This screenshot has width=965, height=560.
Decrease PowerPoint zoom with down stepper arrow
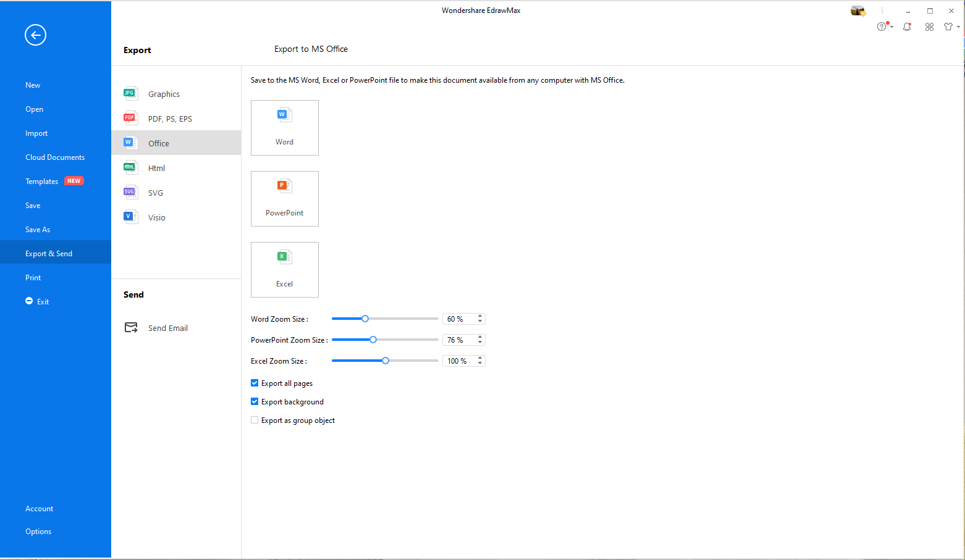pyautogui.click(x=480, y=343)
